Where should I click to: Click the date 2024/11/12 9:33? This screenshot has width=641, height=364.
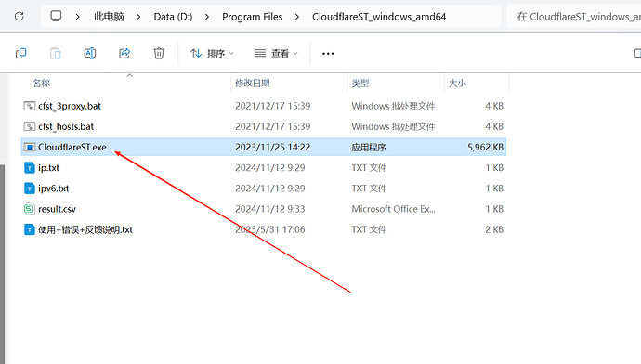269,209
